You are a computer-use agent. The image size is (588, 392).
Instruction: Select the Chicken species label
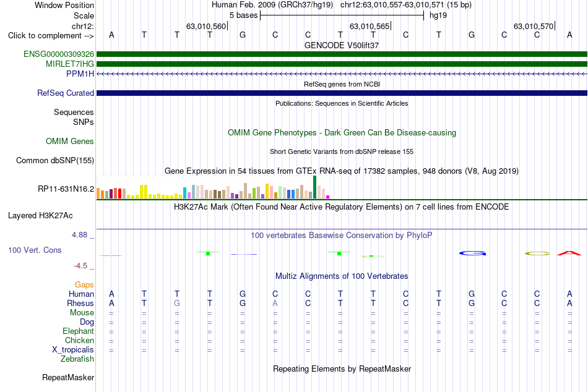point(79,340)
